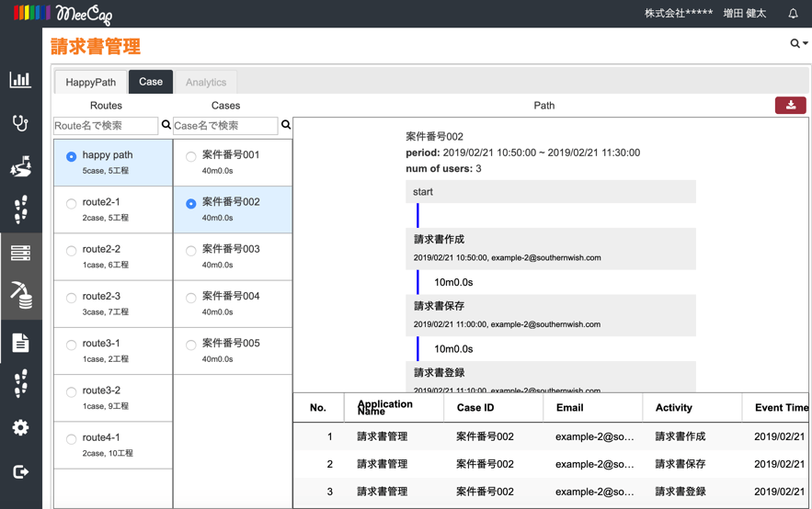Screen dimensions: 812x509
Task: Click the Case name search input field
Action: tap(225, 125)
